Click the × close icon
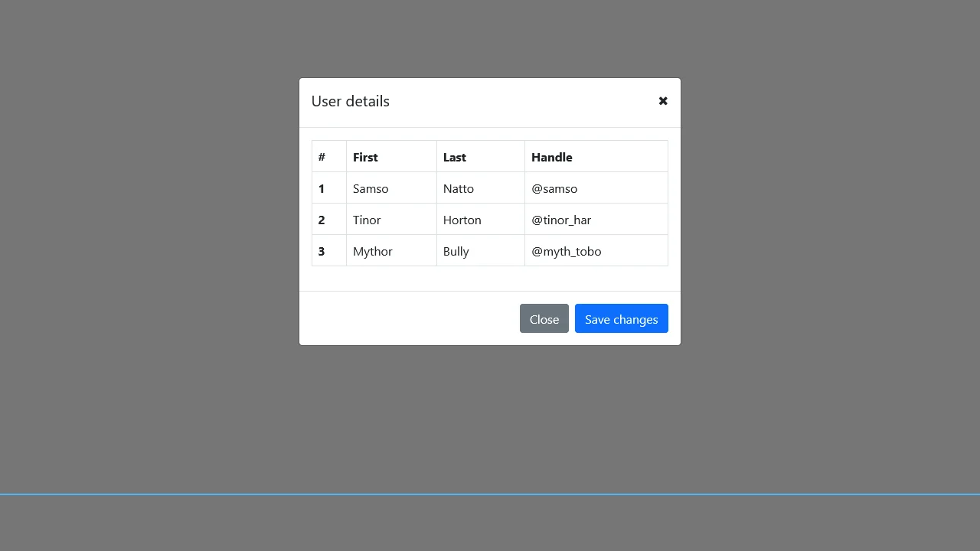The width and height of the screenshot is (980, 551). (663, 101)
